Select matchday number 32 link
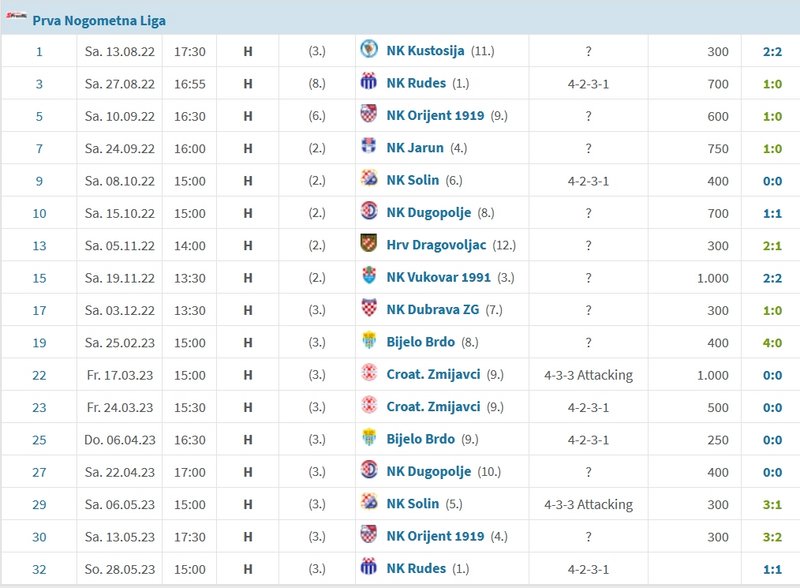Screen dimensions: 800x588 coord(39,569)
